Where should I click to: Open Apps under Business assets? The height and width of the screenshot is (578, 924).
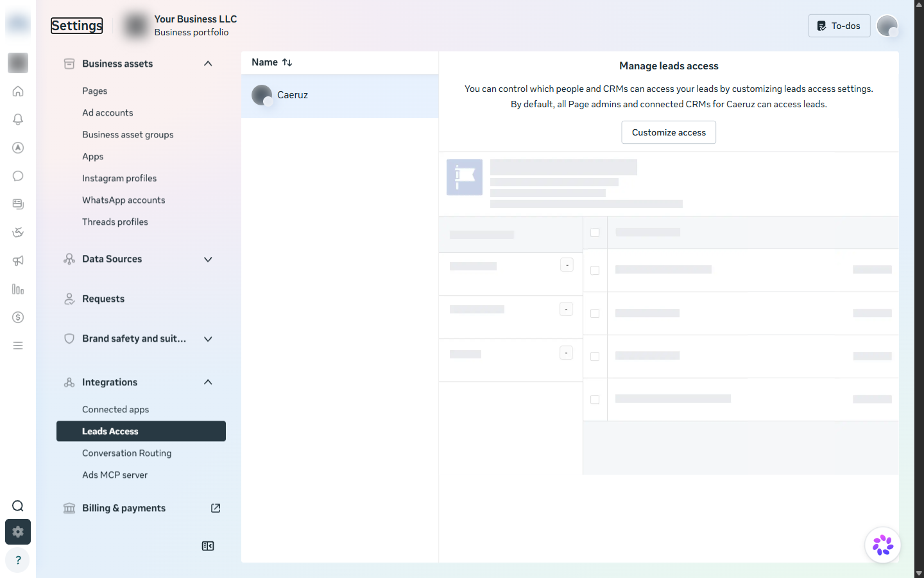tap(92, 157)
